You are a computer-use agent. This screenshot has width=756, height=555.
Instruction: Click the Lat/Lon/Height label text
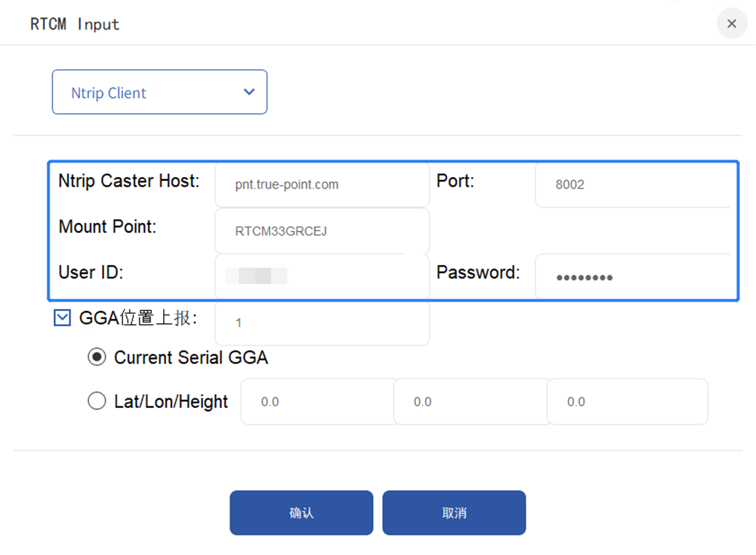coord(171,402)
